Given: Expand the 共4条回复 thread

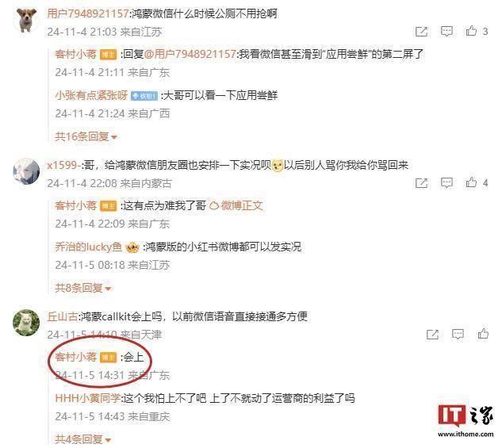Looking at the screenshot, I should click(x=82, y=439).
